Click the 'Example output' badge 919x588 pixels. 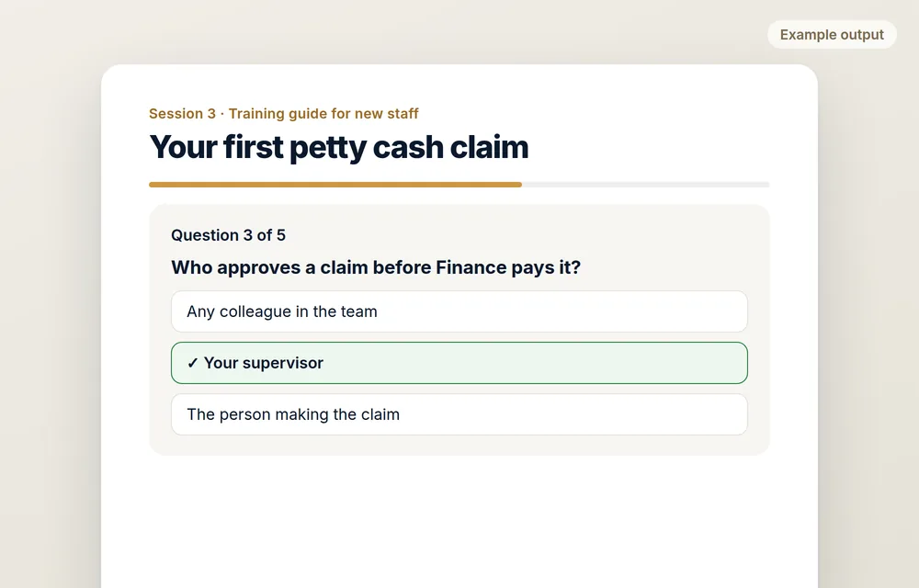coord(832,35)
